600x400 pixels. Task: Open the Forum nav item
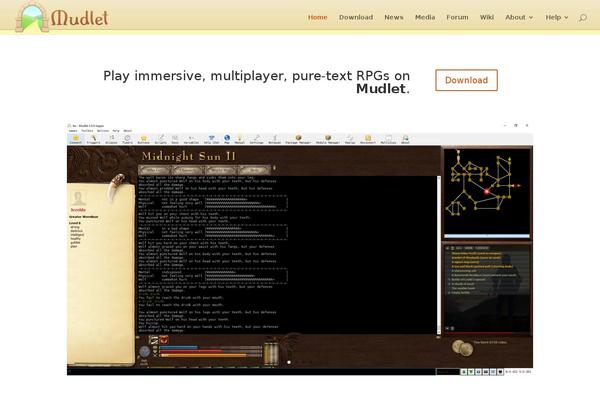tap(457, 17)
